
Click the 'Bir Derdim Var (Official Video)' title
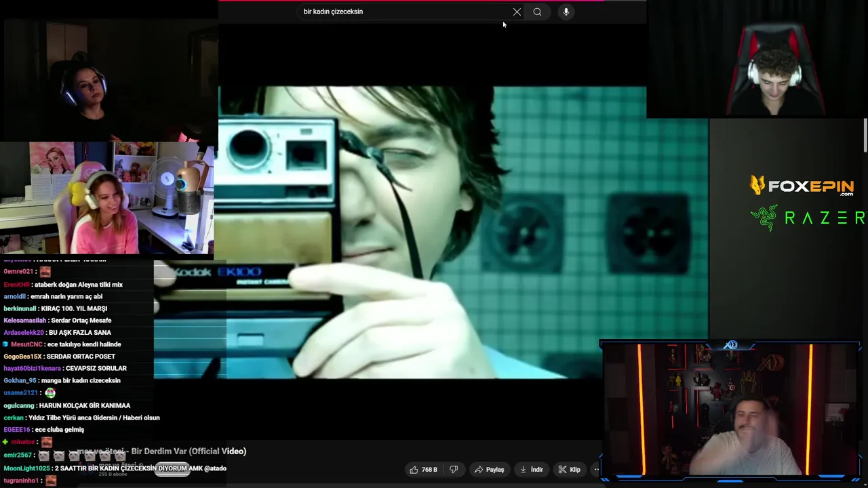click(x=189, y=451)
